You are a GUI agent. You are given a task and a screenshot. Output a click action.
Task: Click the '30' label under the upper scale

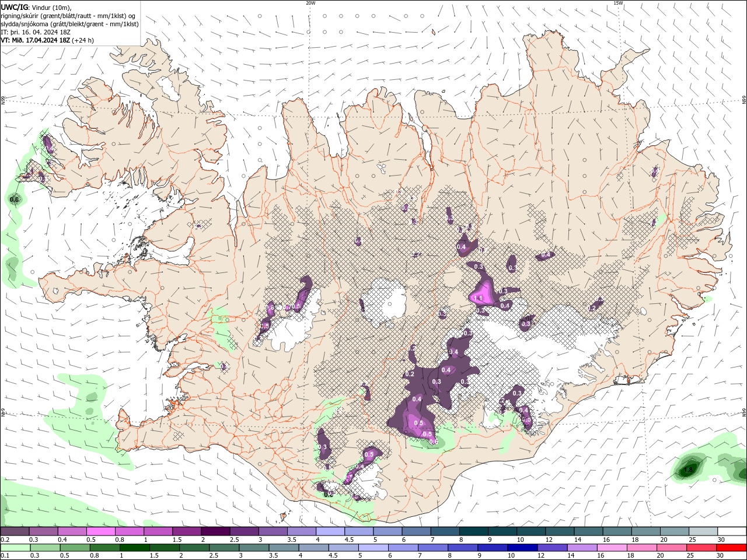pos(721,540)
